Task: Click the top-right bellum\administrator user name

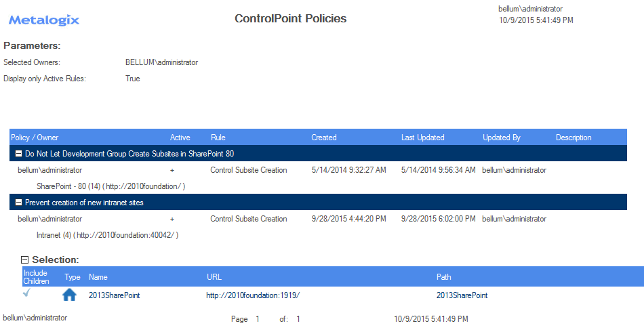Action: tap(531, 9)
